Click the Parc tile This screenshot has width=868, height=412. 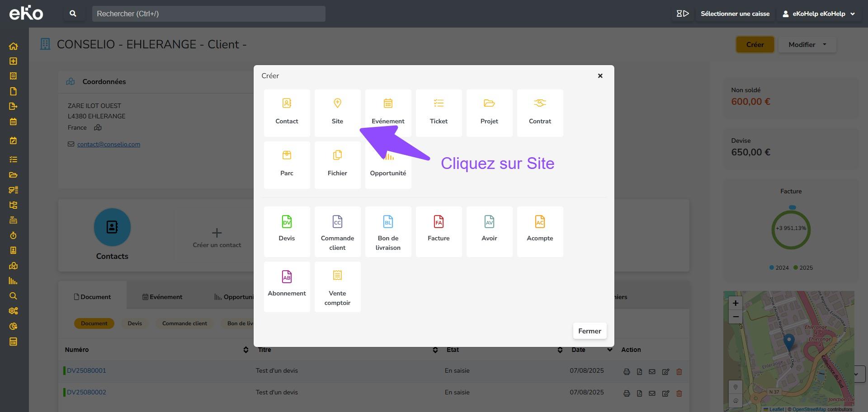[x=287, y=164]
